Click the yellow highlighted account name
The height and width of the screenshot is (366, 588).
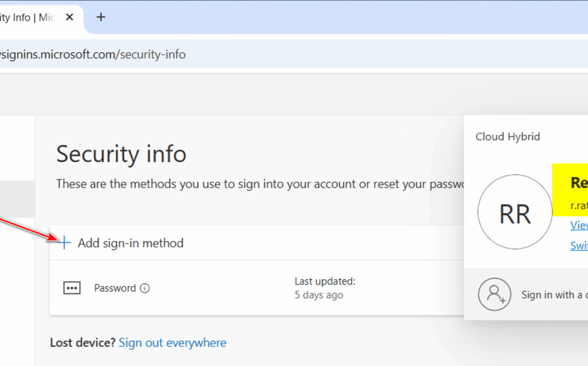[x=578, y=183]
